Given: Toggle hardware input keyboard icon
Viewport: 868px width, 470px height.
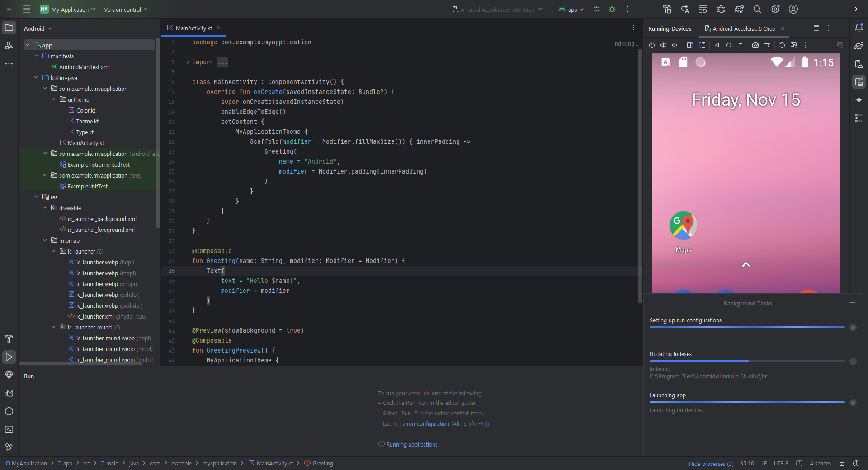Looking at the screenshot, I should point(794,45).
